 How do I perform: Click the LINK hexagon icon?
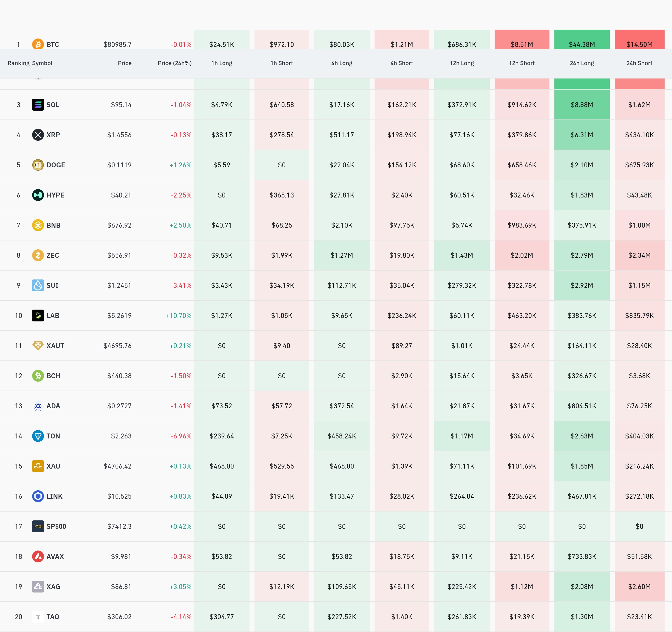coord(38,496)
